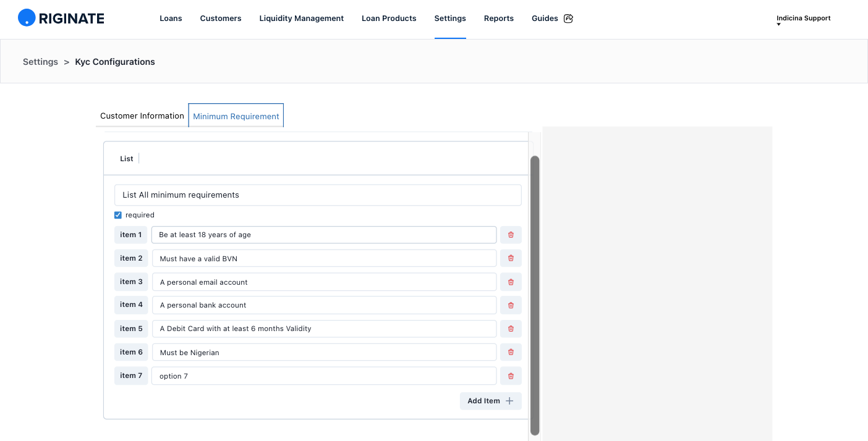Viewport: 868px width, 441px height.
Task: Click the Originate logo
Action: coord(61,18)
